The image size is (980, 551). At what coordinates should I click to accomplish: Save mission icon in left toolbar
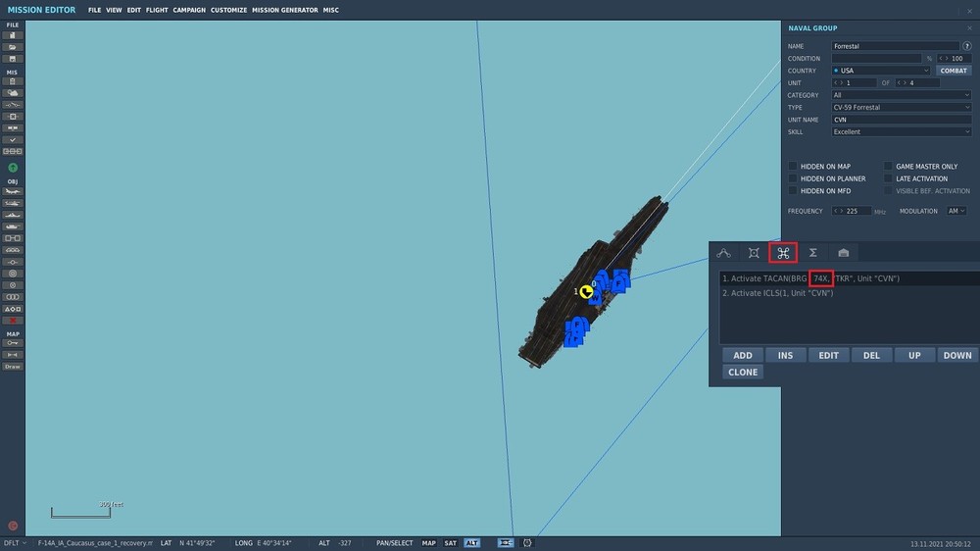tap(13, 59)
